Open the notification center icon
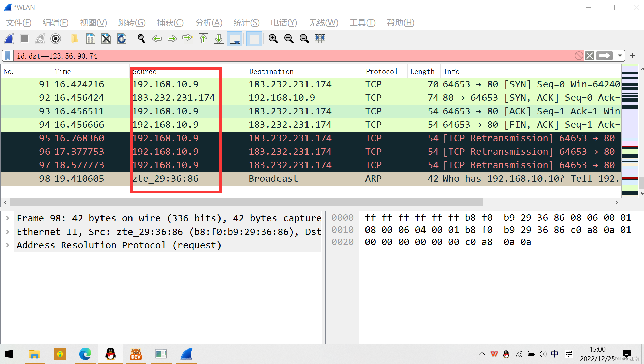Screen dimensions: 644x364 627,354
